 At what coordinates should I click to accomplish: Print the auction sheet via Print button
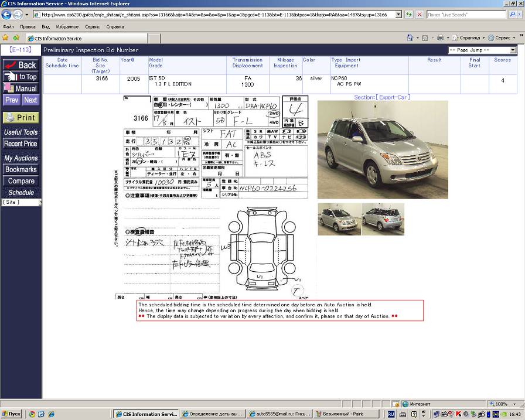click(x=21, y=118)
